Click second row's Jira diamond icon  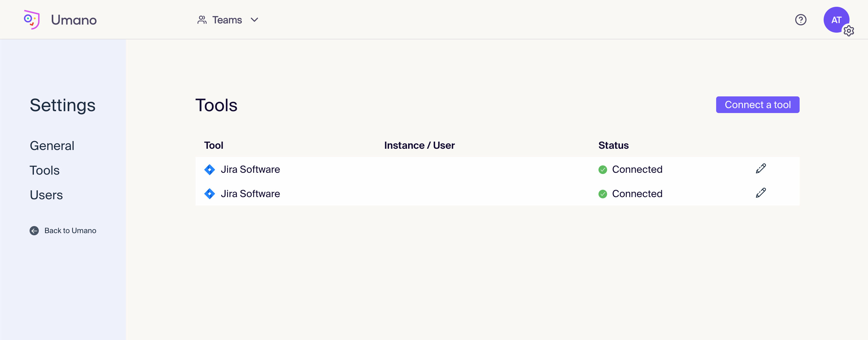coord(209,194)
